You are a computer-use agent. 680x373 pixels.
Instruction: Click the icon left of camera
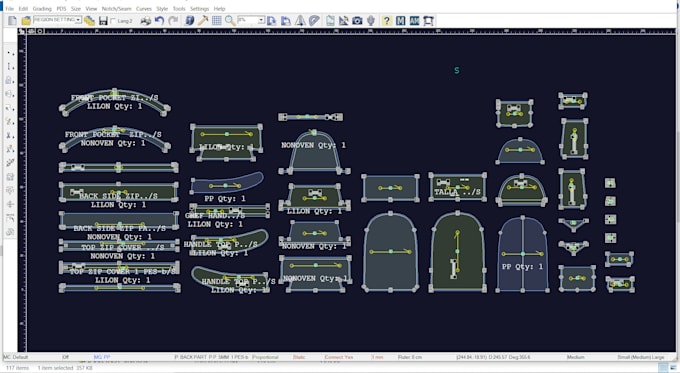[x=343, y=20]
